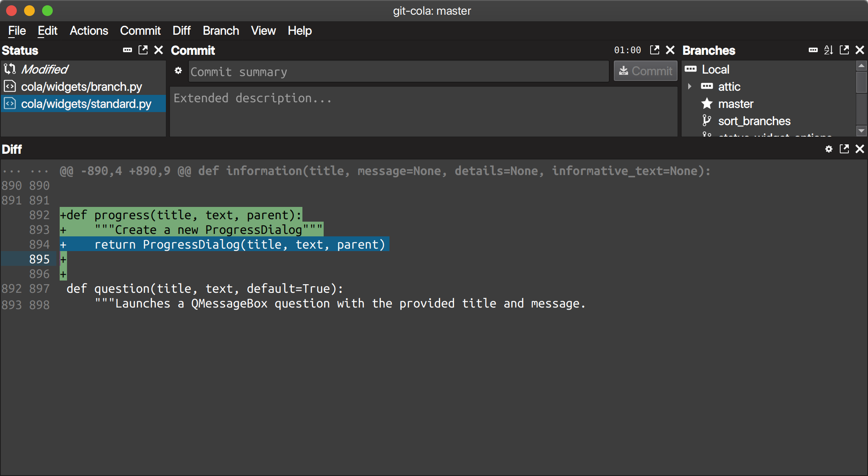The image size is (868, 476).
Task: Click the sort branches icon in Branches panel
Action: coord(829,50)
